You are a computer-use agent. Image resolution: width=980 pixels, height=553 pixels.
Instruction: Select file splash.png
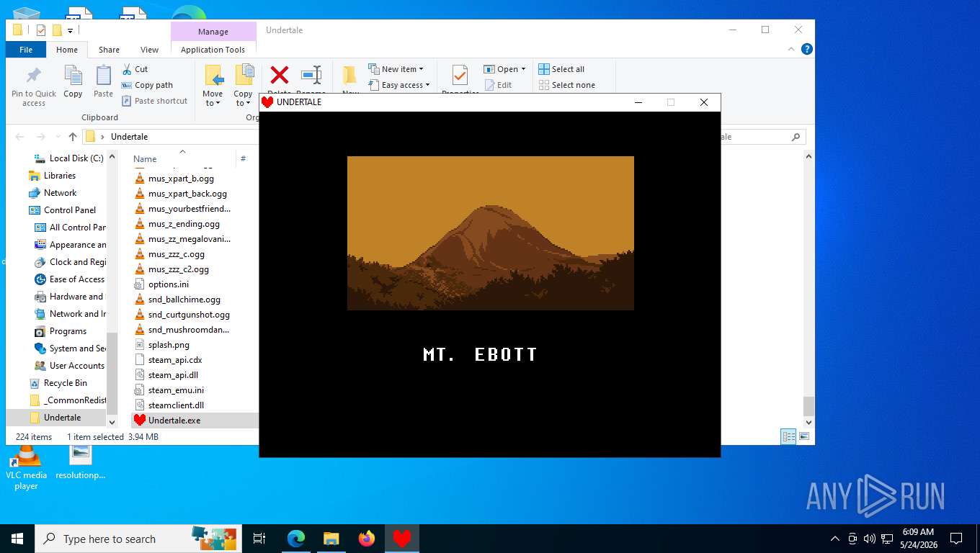point(161,345)
